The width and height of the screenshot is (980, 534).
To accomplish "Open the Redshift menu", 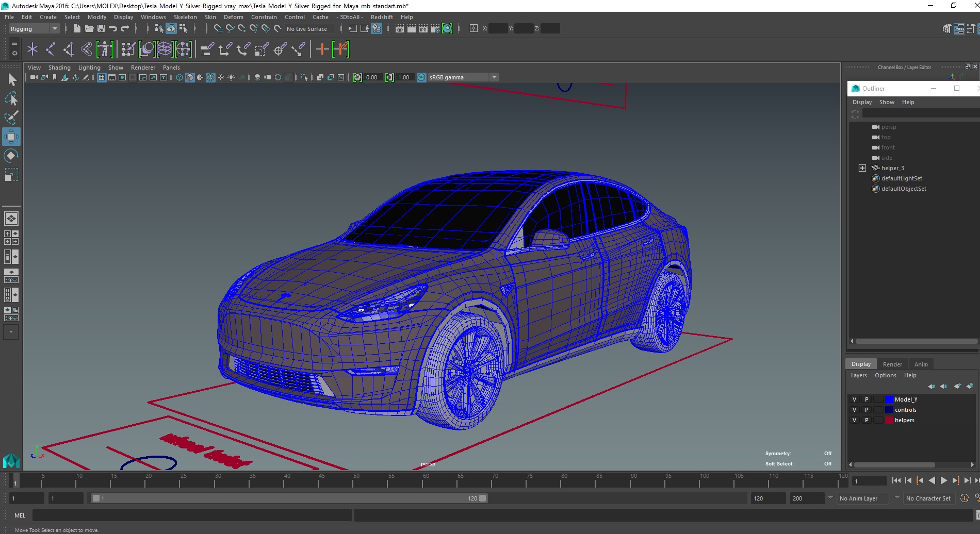I will click(382, 17).
